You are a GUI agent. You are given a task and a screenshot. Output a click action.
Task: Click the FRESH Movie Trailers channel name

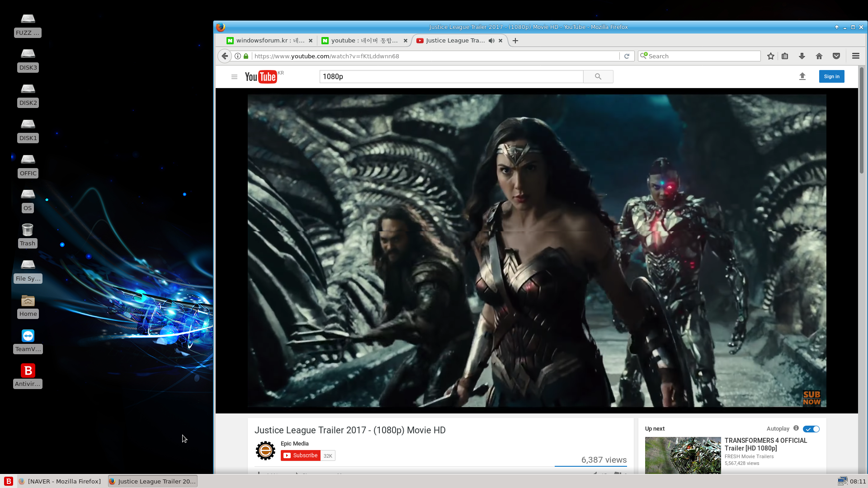click(749, 456)
